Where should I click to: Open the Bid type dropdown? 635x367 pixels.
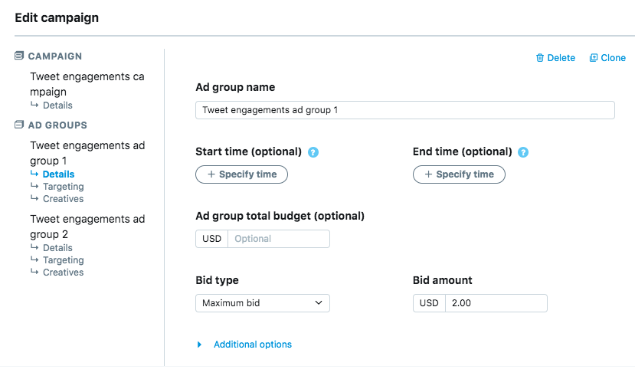click(262, 303)
